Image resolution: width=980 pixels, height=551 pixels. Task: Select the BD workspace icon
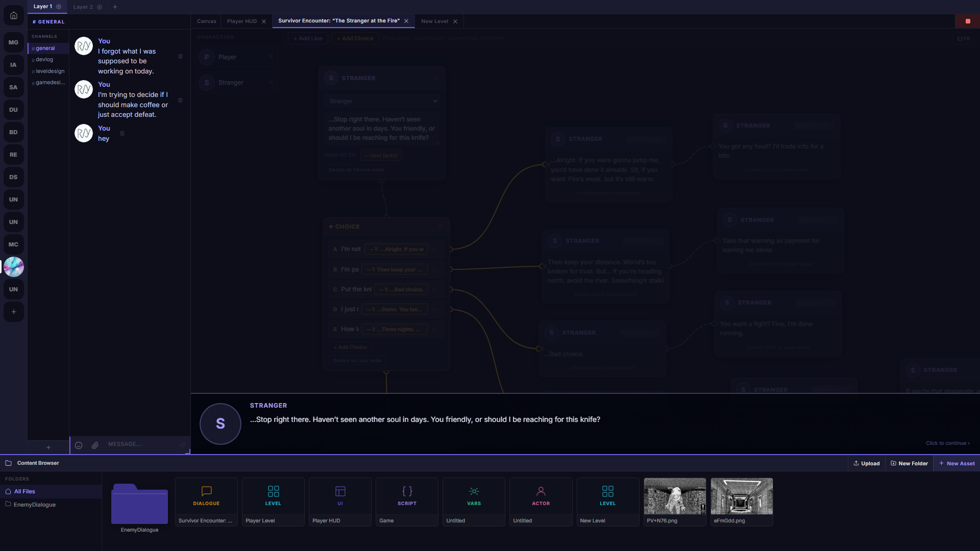coord(14,132)
